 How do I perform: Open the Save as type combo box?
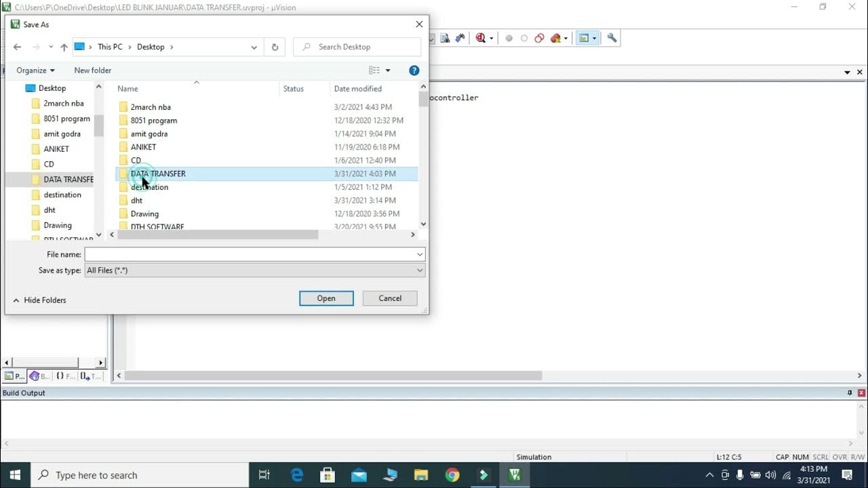[255, 270]
